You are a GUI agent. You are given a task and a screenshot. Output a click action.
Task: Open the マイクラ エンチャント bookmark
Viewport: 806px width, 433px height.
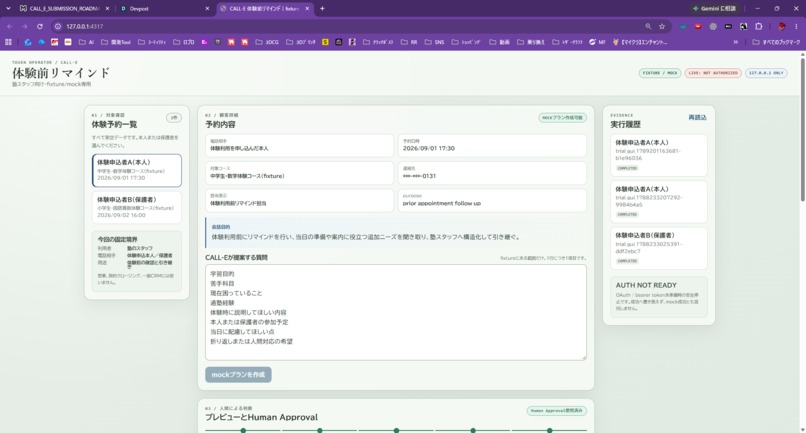pyautogui.click(x=640, y=42)
